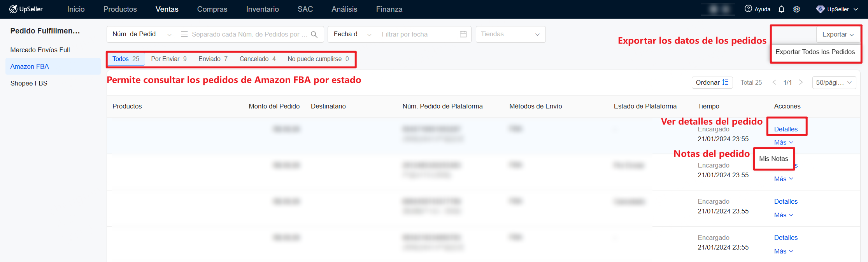The height and width of the screenshot is (262, 868).
Task: Expand Más in the first order row
Action: (783, 142)
